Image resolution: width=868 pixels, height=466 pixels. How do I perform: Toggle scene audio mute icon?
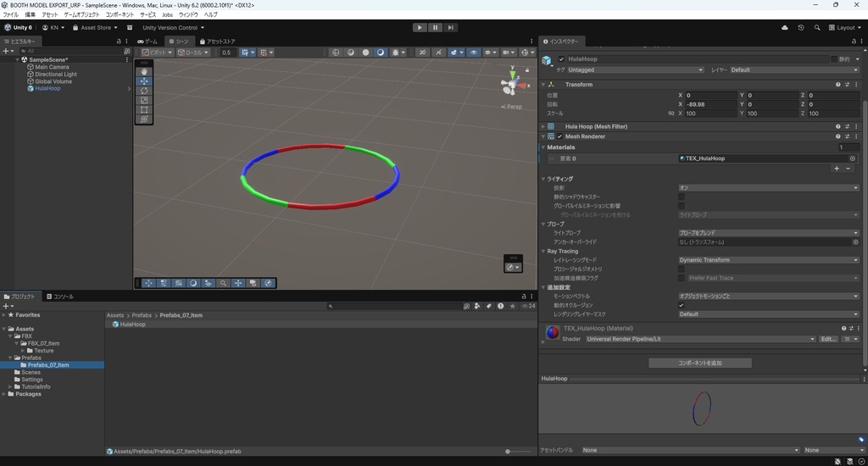coord(438,52)
